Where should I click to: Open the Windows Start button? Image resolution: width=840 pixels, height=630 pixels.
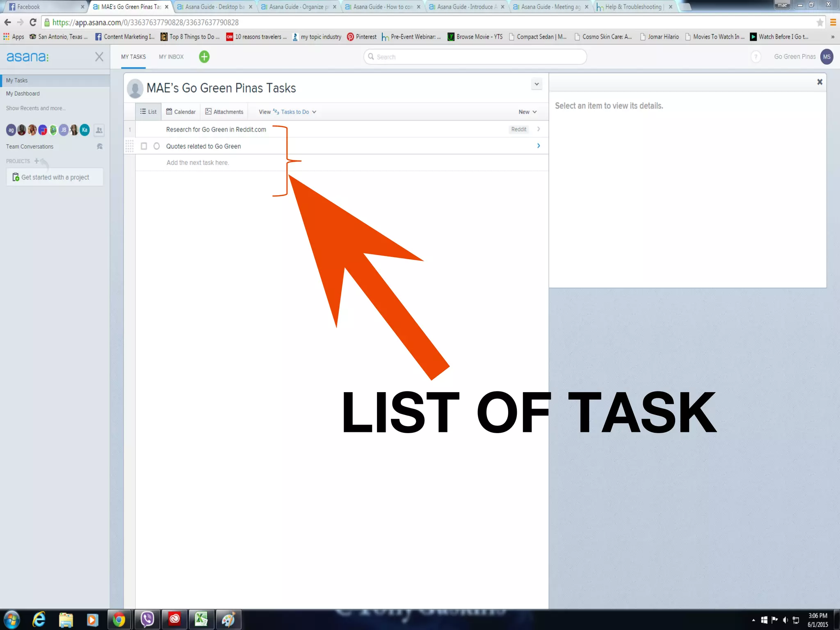click(x=11, y=620)
